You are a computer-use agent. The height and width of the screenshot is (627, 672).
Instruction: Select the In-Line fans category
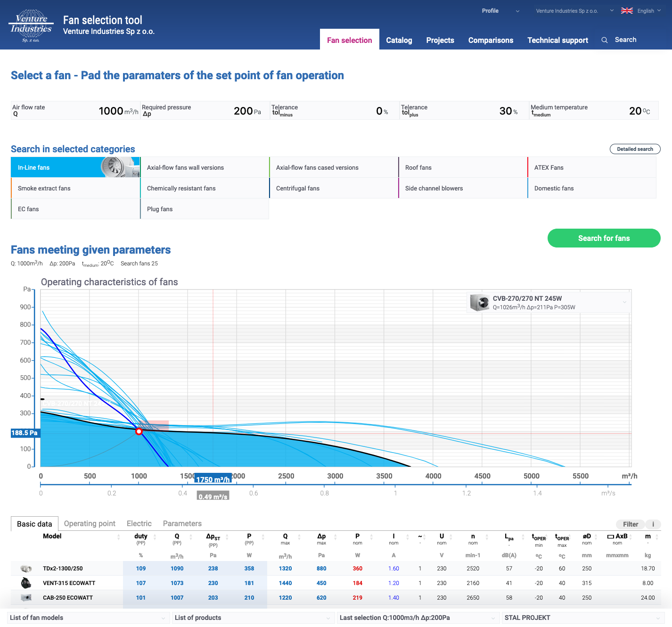(75, 167)
